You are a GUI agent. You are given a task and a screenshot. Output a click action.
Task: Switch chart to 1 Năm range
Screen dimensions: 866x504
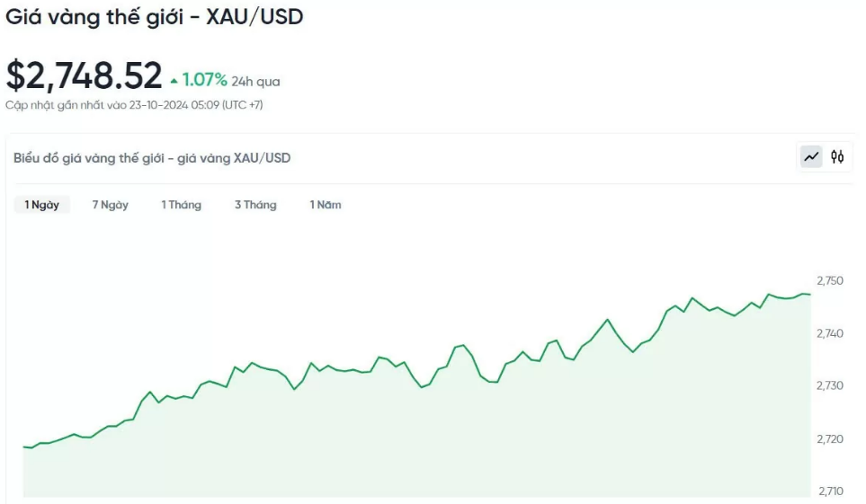[x=326, y=205]
